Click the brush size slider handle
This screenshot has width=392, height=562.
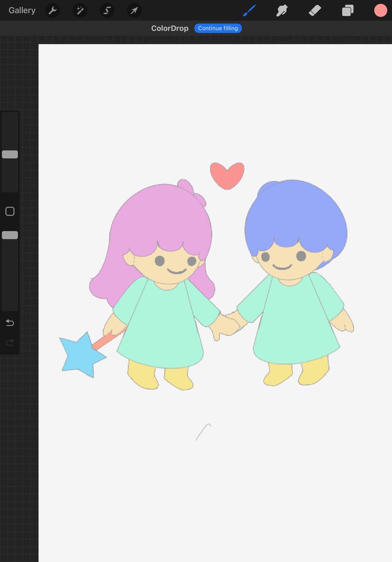(10, 154)
